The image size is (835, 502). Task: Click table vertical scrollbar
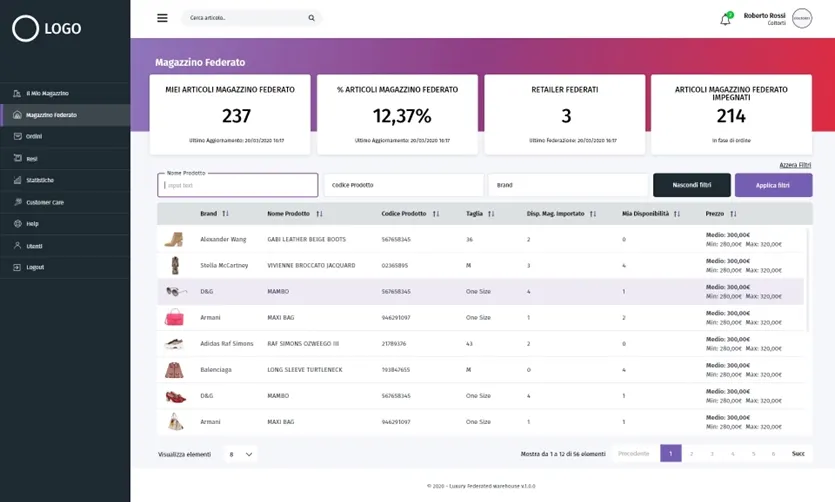coord(807,279)
